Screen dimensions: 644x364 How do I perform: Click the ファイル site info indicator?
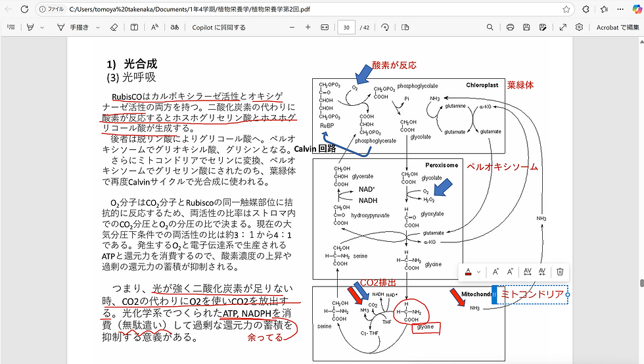[x=51, y=9]
